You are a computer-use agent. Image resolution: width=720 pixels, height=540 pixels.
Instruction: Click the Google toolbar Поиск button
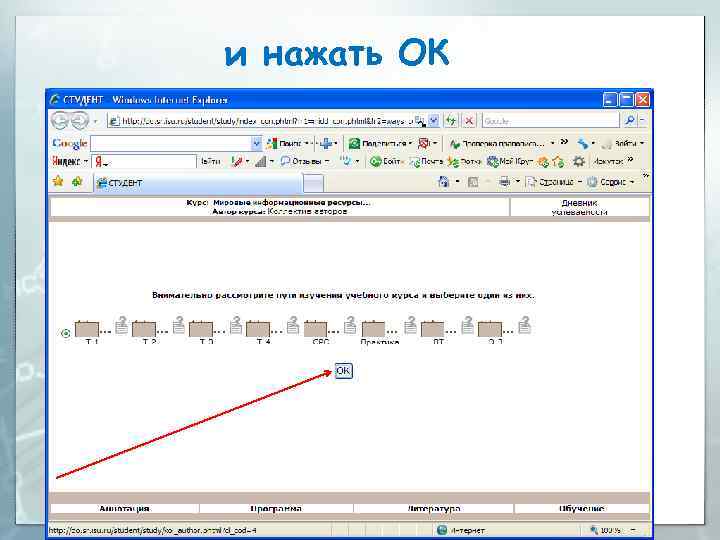click(285, 144)
